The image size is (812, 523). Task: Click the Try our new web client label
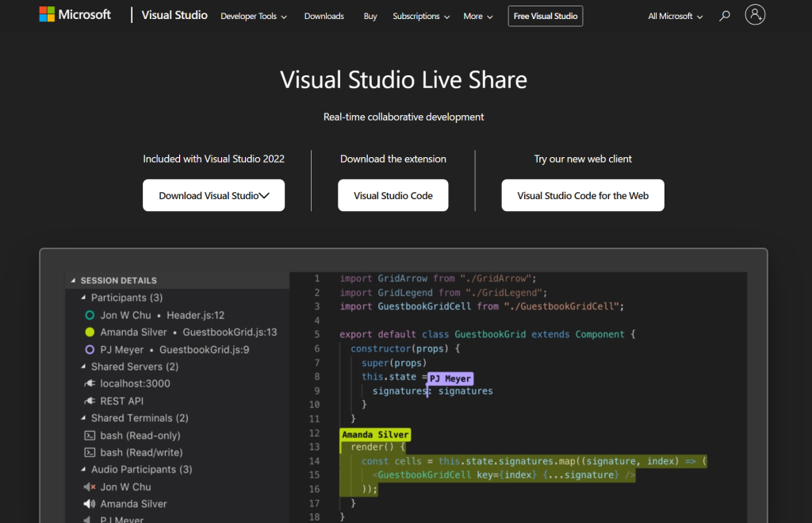point(583,160)
